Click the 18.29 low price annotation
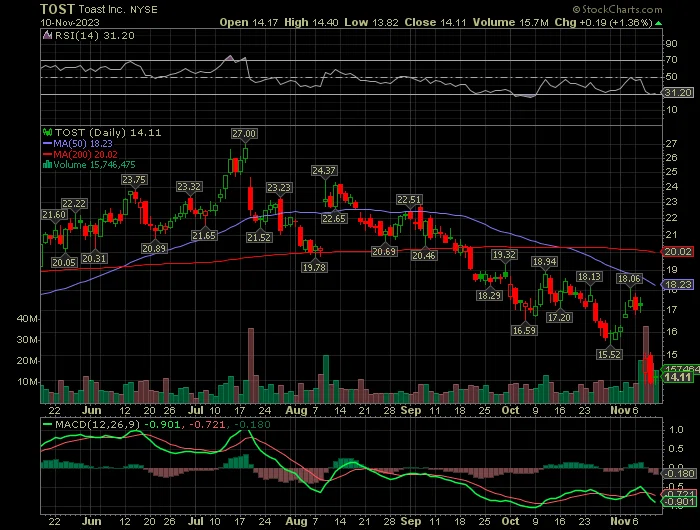 (x=489, y=295)
